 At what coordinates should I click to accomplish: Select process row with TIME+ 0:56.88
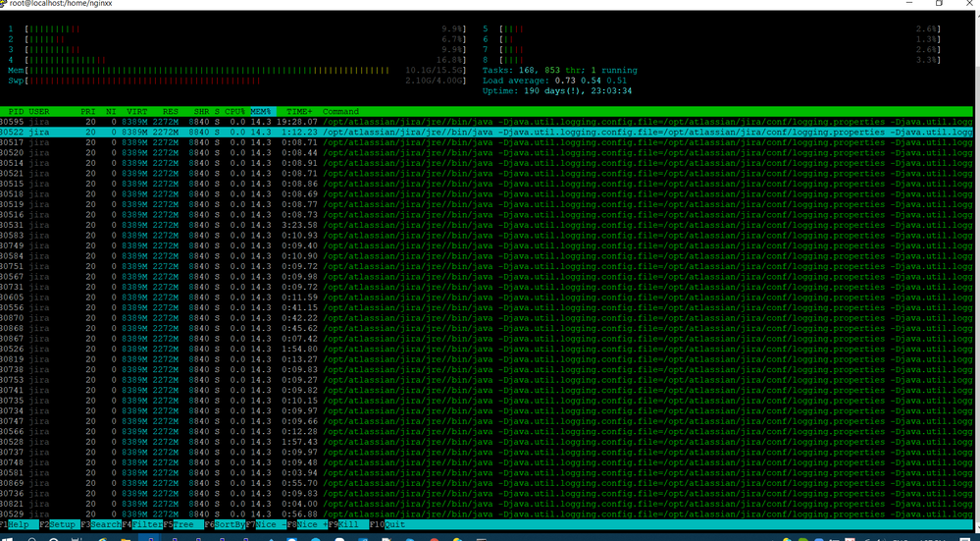487,514
